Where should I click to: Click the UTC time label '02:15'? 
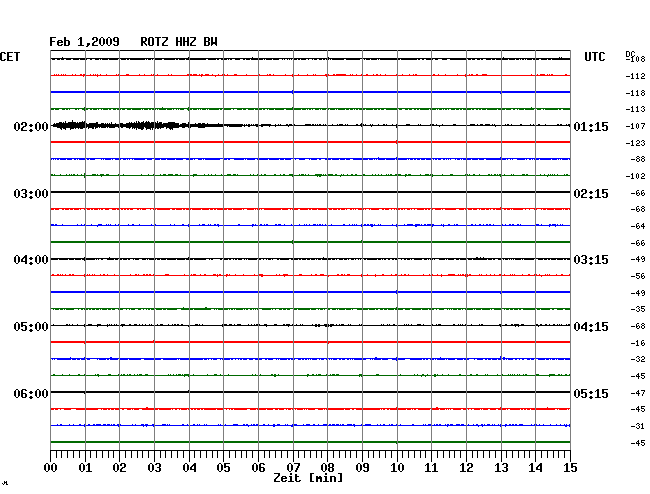coord(591,194)
